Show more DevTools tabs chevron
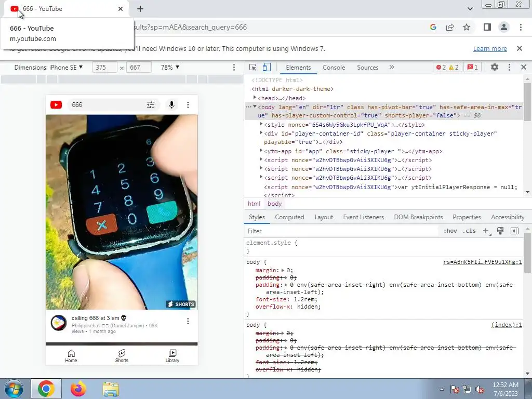This screenshot has width=532, height=399. [392, 67]
